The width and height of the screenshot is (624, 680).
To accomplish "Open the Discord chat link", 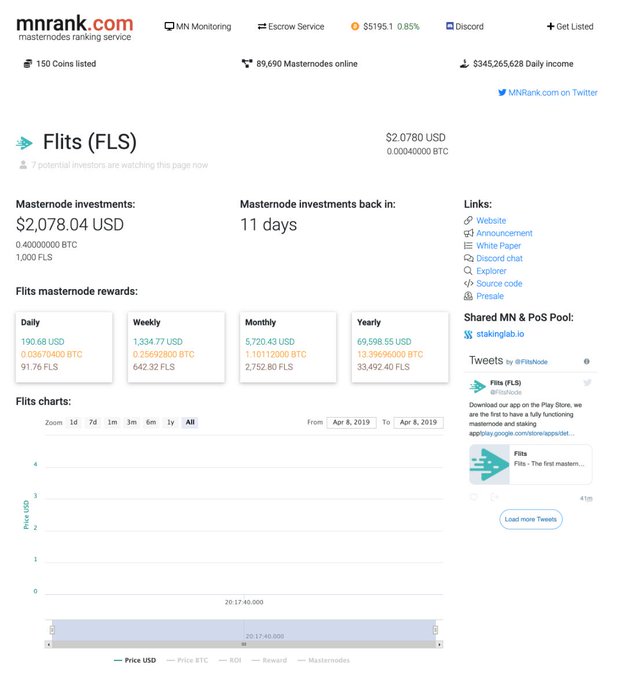I will click(499, 258).
